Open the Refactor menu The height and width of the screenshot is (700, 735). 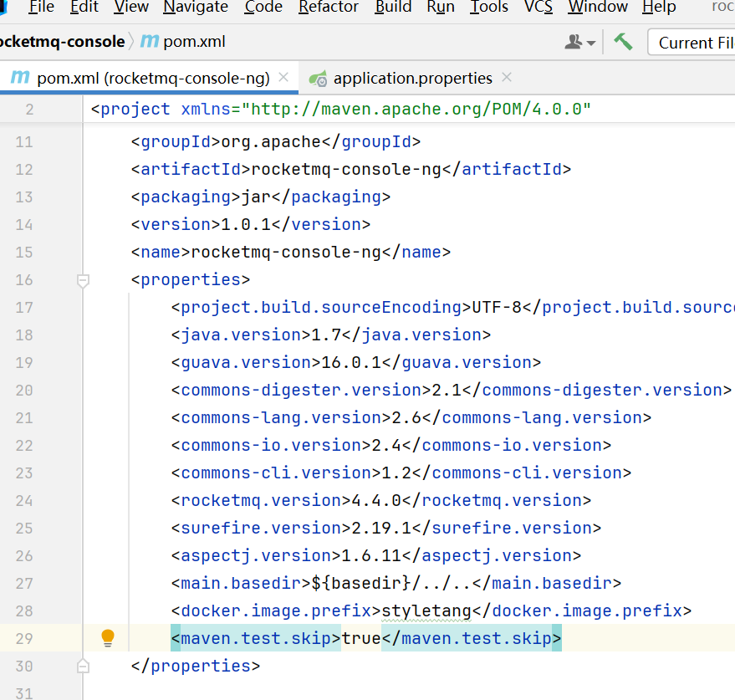coord(329,7)
